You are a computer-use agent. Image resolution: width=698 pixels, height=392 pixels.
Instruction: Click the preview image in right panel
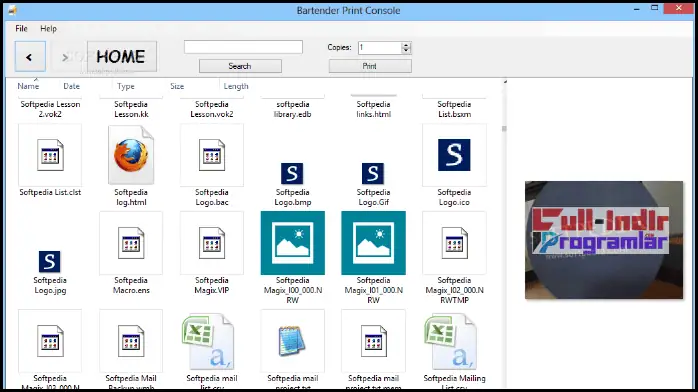click(x=604, y=240)
